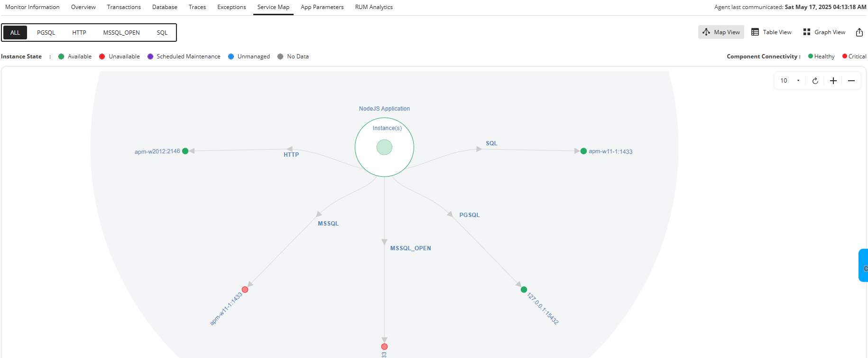Screen dimensions: 868x358
Task: Click the green 127.0.0.1:15432 PGSQL node
Action: tap(524, 290)
